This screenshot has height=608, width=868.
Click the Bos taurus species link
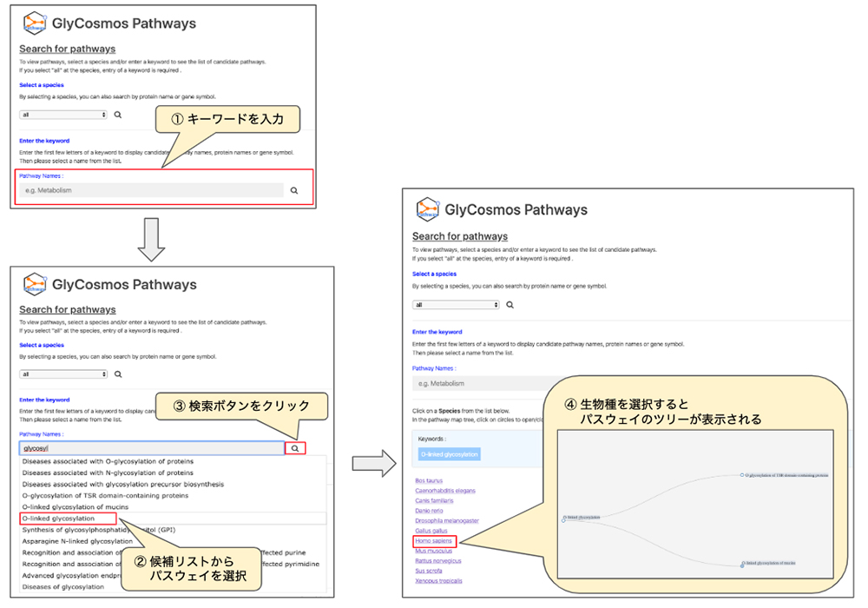[429, 480]
